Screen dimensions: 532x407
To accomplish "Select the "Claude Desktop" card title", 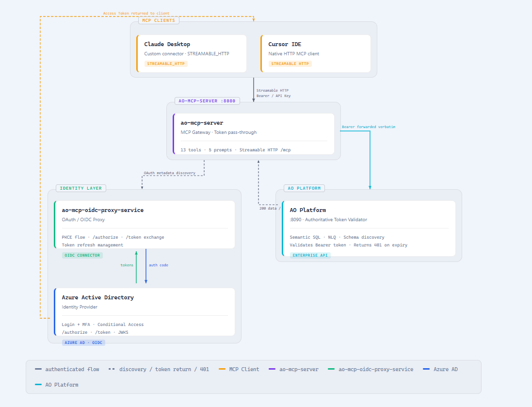I will 167,44.
